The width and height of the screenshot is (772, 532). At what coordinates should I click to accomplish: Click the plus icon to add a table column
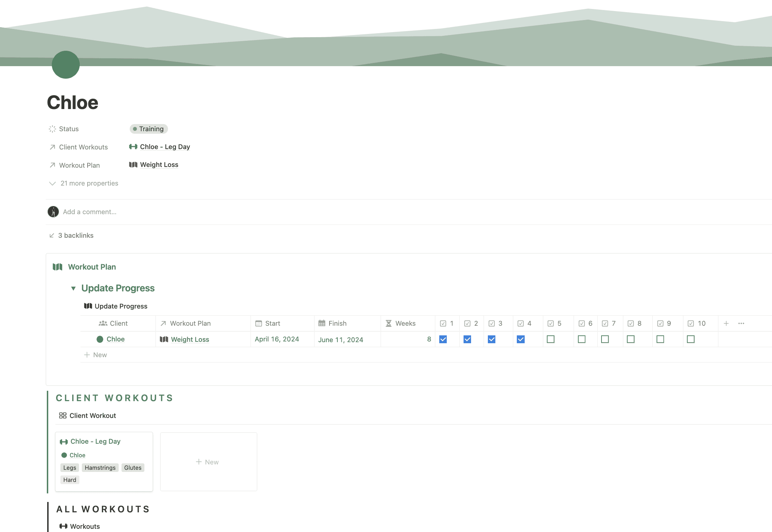(x=727, y=323)
